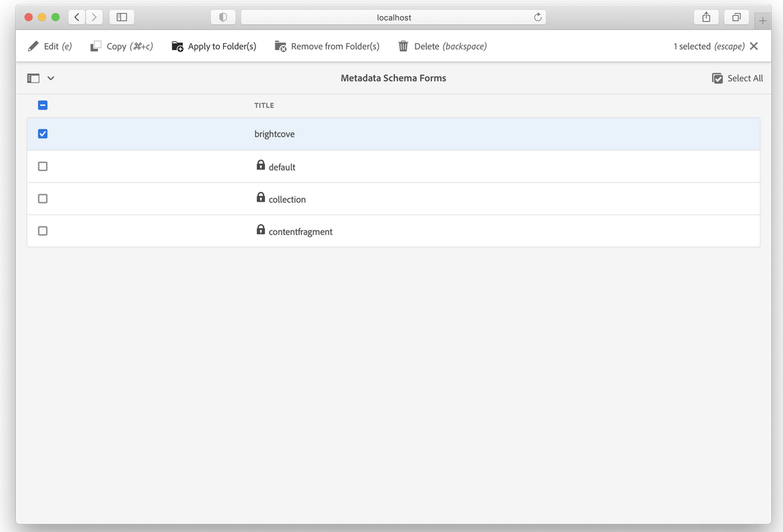Click the page reload control in the address bar
The height and width of the screenshot is (532, 783).
(538, 17)
